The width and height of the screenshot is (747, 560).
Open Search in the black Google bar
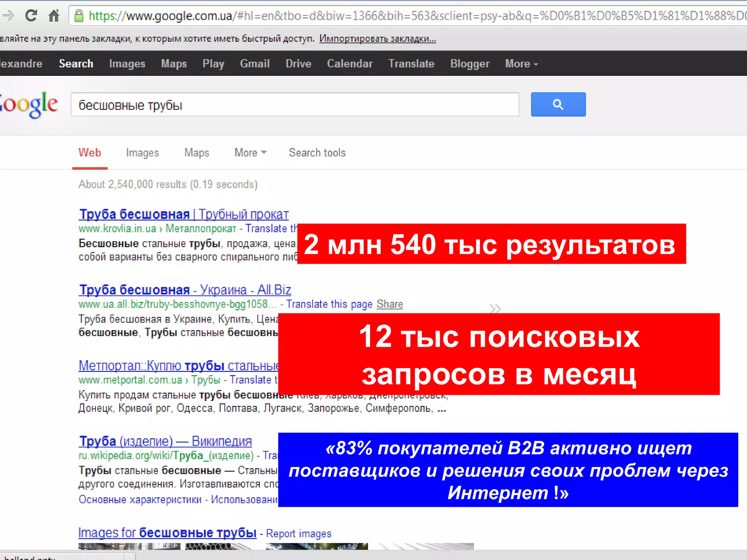76,63
